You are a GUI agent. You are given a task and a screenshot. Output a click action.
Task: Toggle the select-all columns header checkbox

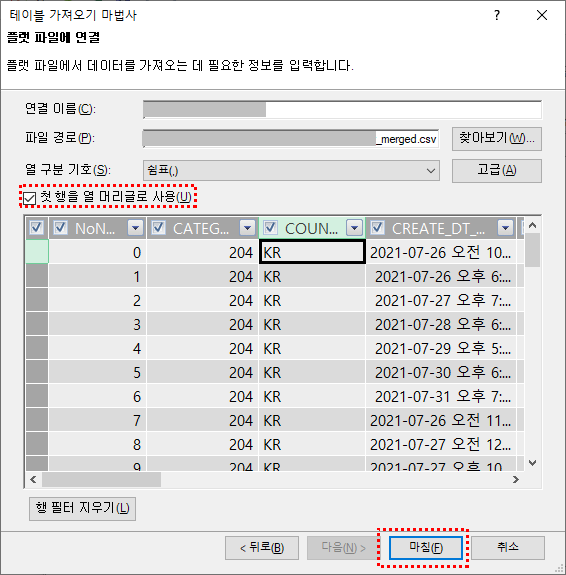pos(36,228)
